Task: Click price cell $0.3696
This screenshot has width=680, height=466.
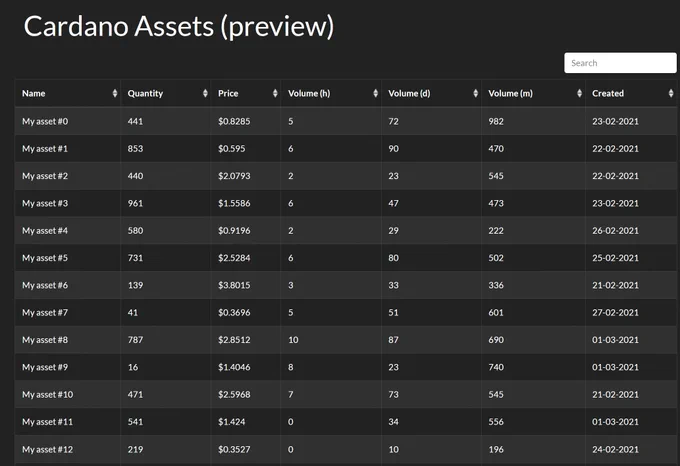Action: pos(234,313)
